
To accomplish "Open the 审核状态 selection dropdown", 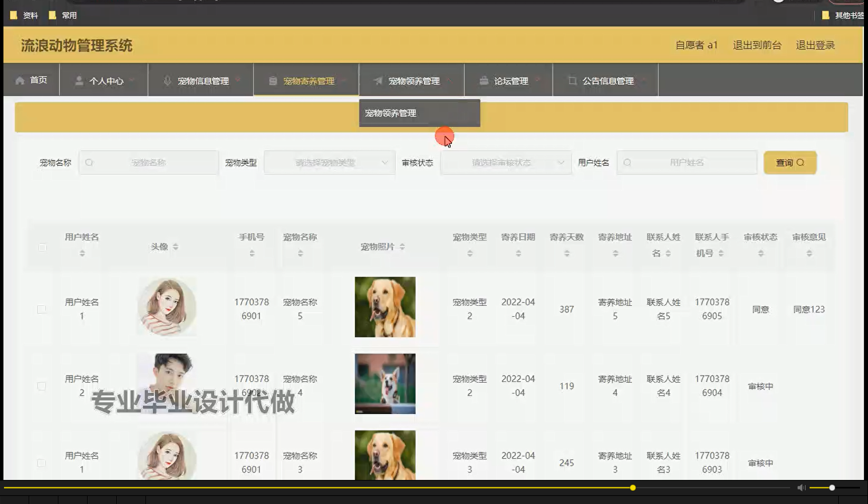I will tap(506, 162).
